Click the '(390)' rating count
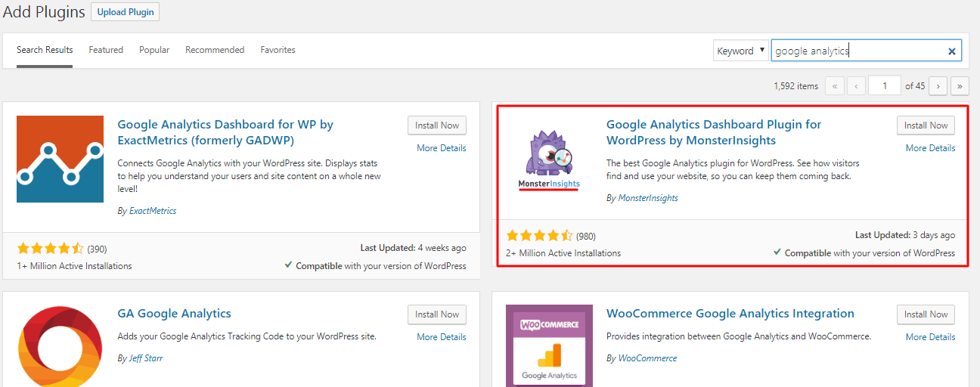The height and width of the screenshot is (387, 980). click(x=97, y=249)
